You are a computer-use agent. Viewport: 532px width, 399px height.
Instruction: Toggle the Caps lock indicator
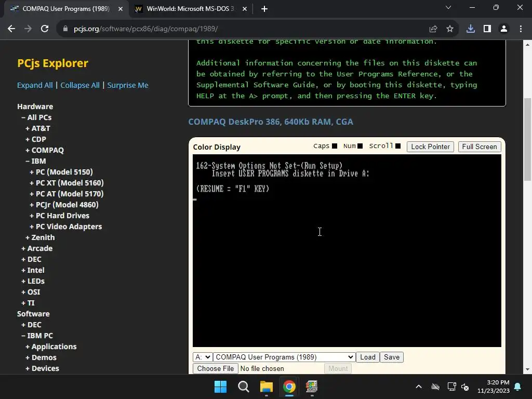(334, 146)
